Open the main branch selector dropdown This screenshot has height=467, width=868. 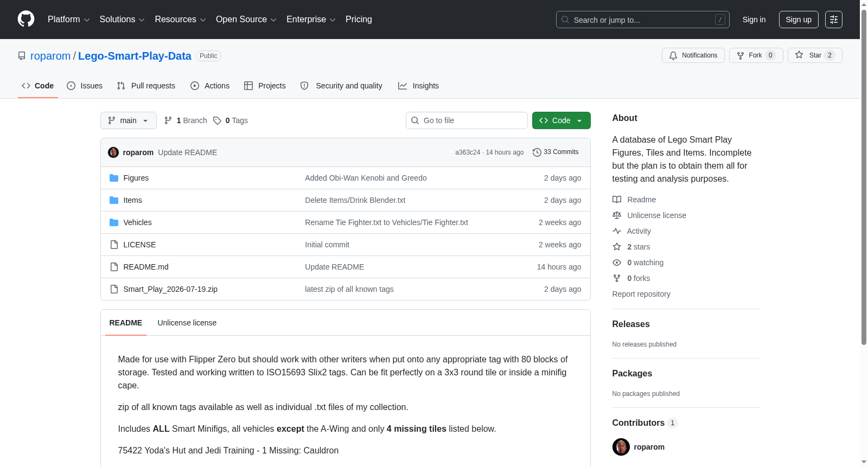[129, 120]
